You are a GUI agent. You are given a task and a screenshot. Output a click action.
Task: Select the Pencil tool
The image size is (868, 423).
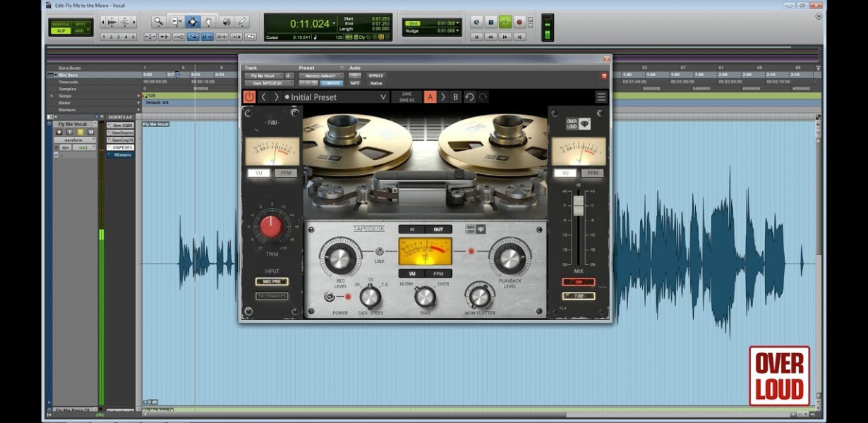242,22
